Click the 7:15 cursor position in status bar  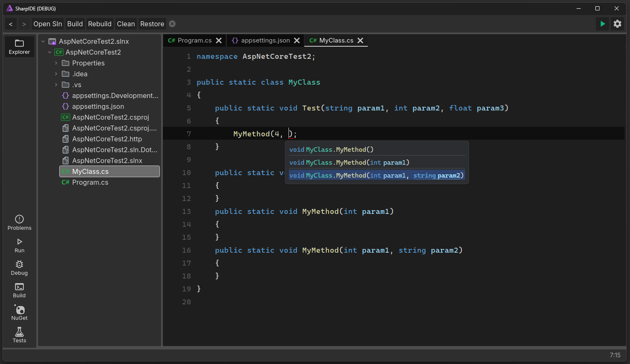click(615, 355)
